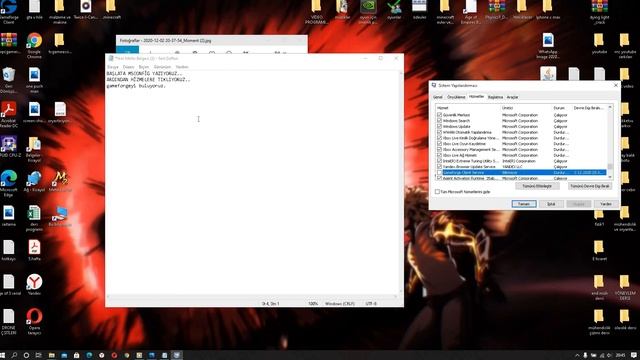Click the İptal button

[551, 204]
